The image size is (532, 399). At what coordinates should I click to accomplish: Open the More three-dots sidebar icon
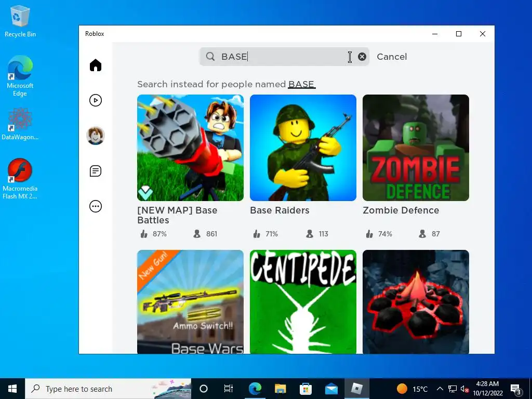[x=96, y=206]
